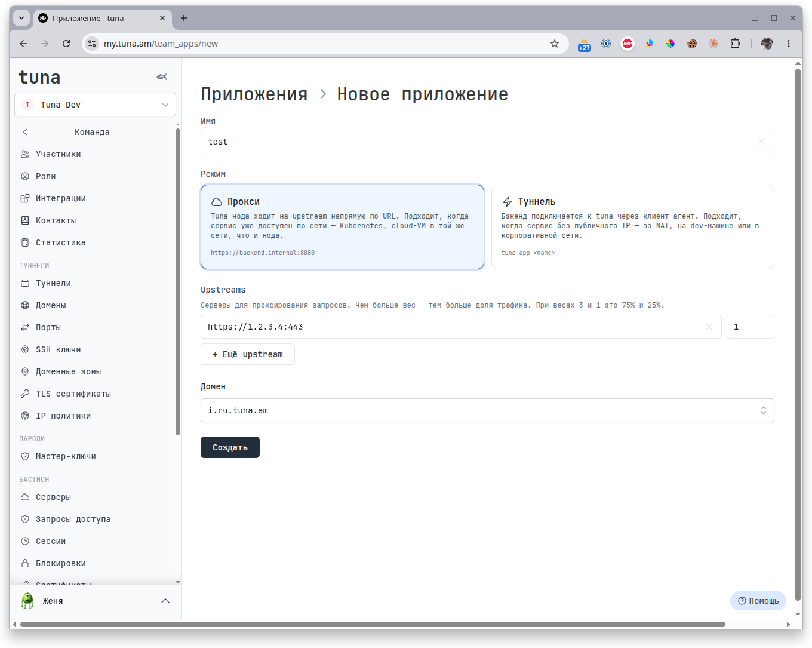Click the Домены globe icon

click(25, 305)
